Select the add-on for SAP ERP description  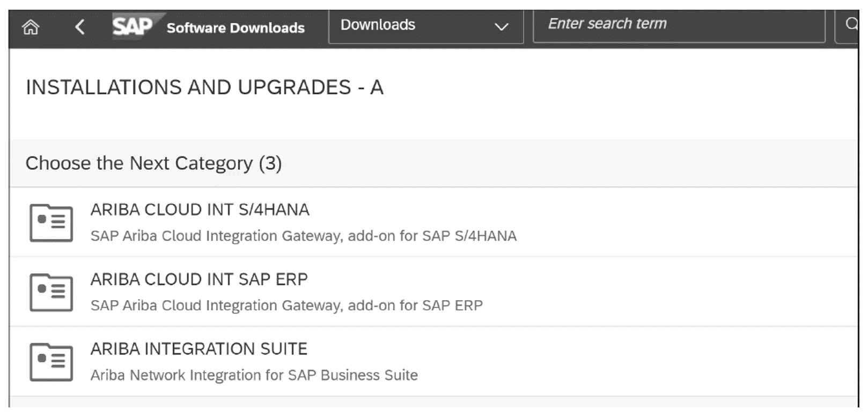tap(286, 305)
